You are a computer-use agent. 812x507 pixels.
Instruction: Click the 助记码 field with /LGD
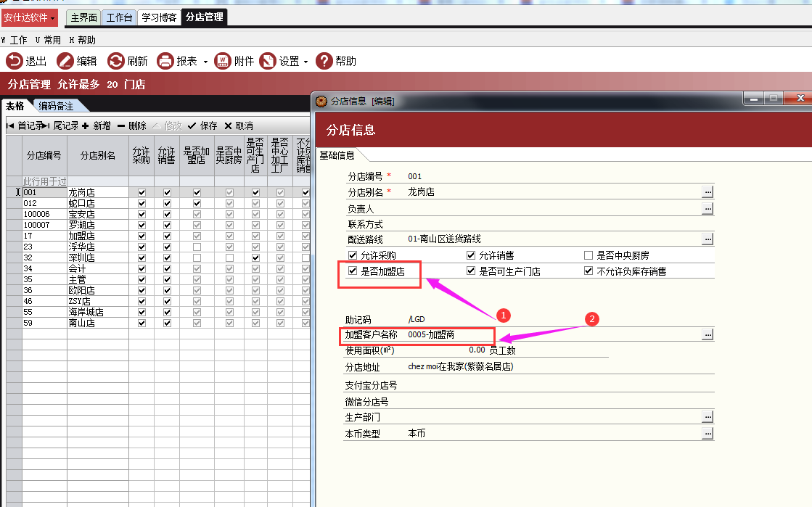pyautogui.click(x=559, y=320)
